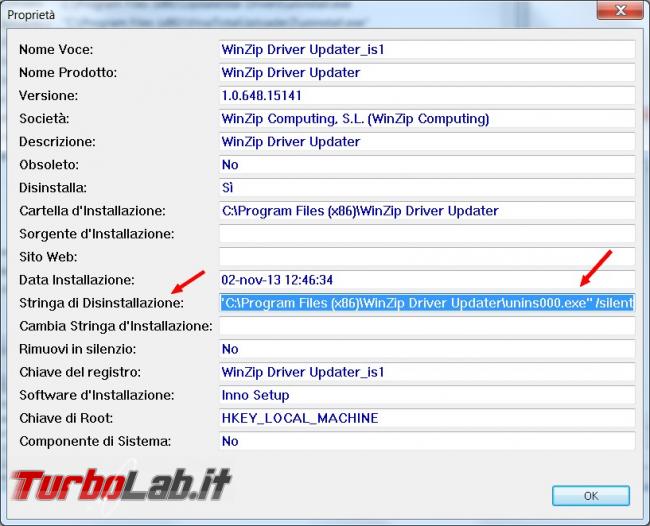Click the 'Chiave del registro:' label

pyautogui.click(x=80, y=372)
